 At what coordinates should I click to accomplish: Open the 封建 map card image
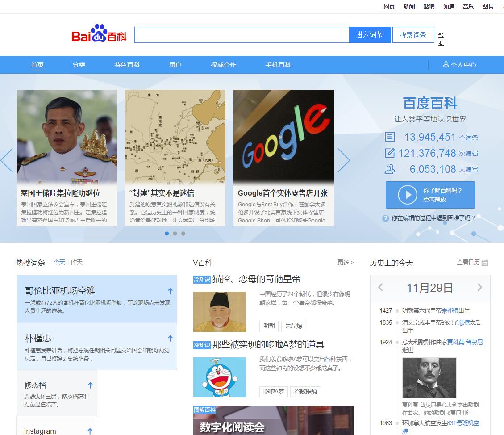pos(175,137)
